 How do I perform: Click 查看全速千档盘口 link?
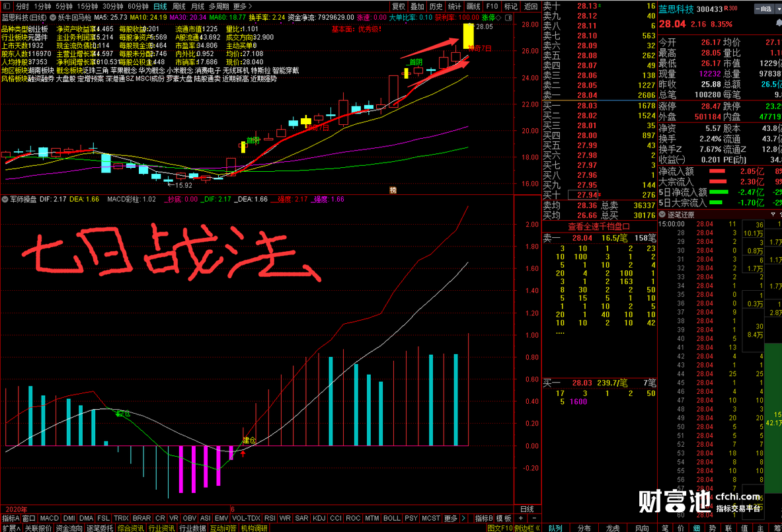pyautogui.click(x=598, y=227)
